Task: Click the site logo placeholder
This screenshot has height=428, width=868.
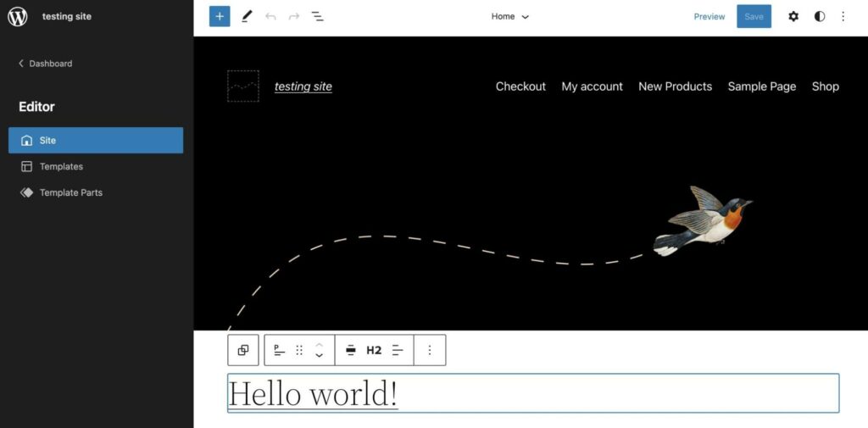Action: [x=243, y=86]
